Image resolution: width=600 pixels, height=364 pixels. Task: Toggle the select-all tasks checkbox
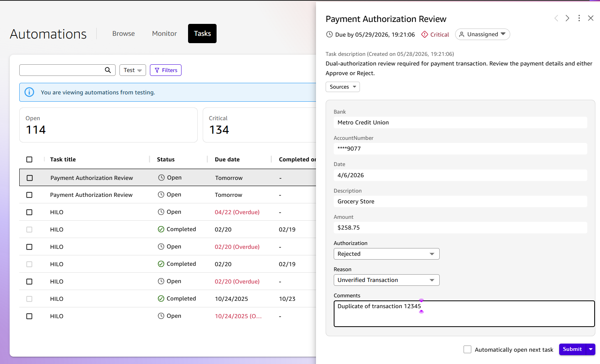coord(29,159)
